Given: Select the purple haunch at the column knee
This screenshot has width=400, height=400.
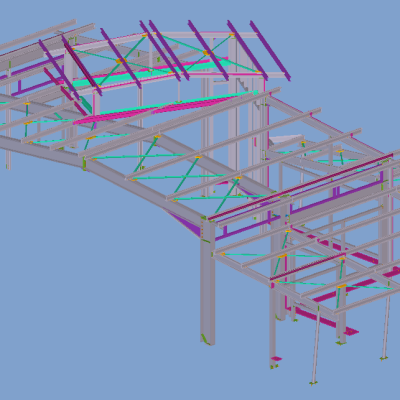Looking at the screenshot, I should tap(188, 224).
